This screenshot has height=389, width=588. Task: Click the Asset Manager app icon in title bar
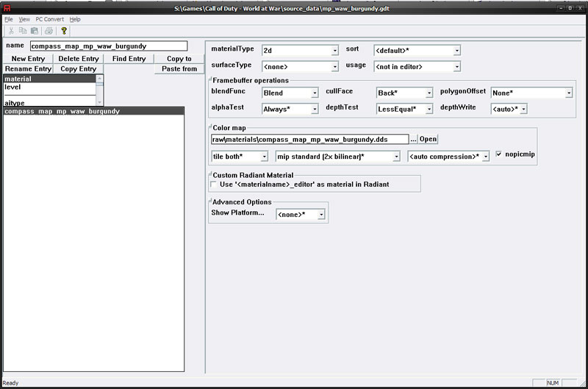click(7, 8)
